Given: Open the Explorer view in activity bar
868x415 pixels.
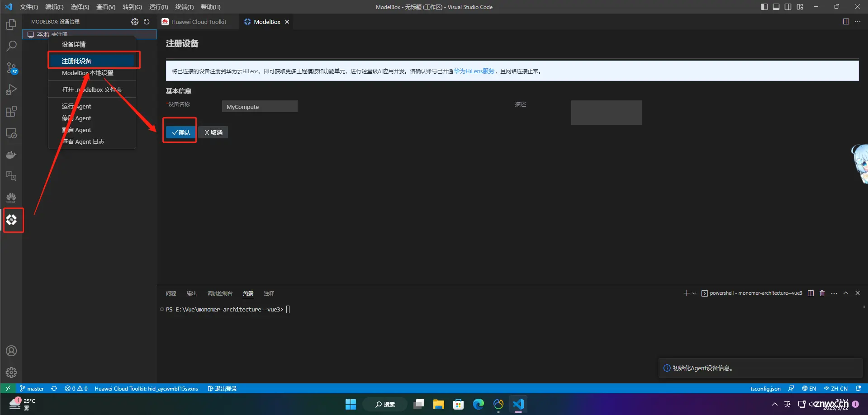Looking at the screenshot, I should pos(11,24).
